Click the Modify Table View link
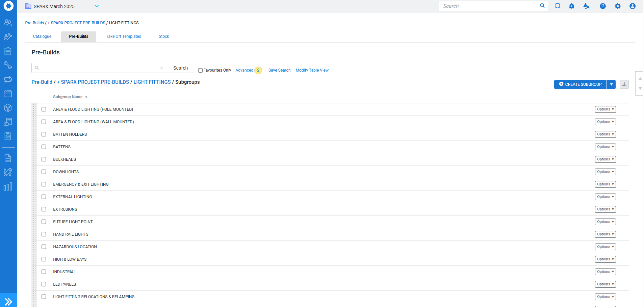Screen dimensions: 644x307 (x=312, y=70)
